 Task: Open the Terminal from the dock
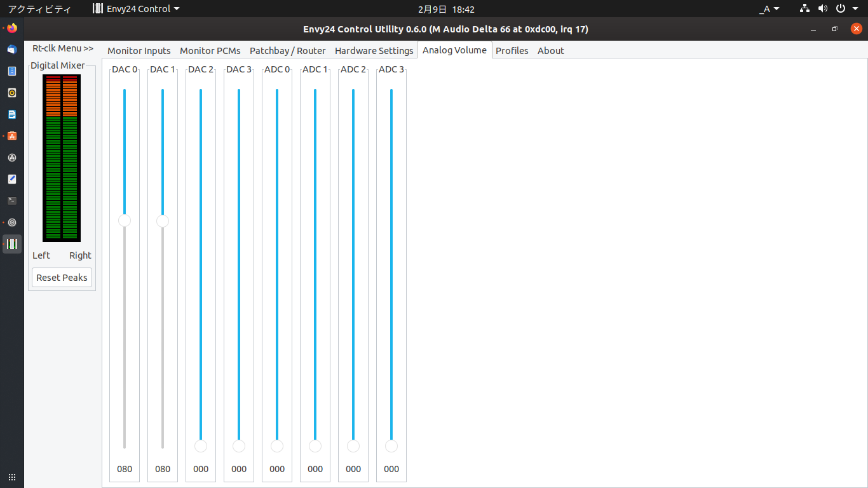pyautogui.click(x=12, y=201)
